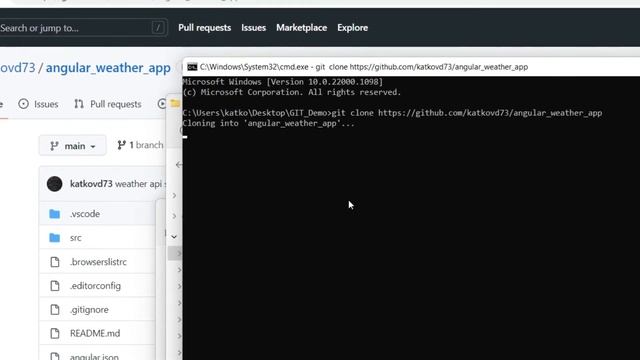The image size is (640, 360).
Task: Click the src folder icon
Action: pos(55,238)
